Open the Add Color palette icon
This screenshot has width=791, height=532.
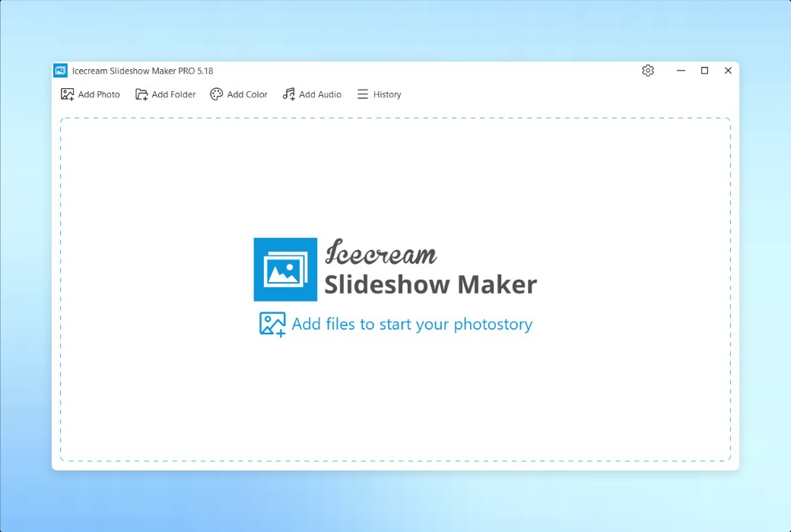point(217,93)
